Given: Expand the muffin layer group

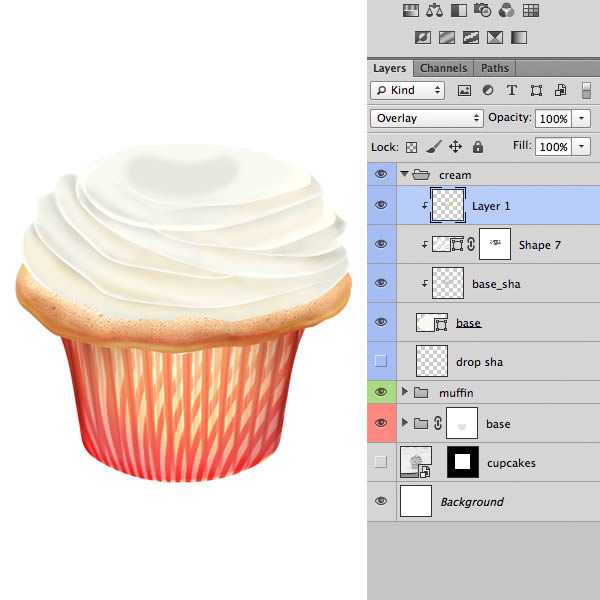Looking at the screenshot, I should tap(404, 392).
